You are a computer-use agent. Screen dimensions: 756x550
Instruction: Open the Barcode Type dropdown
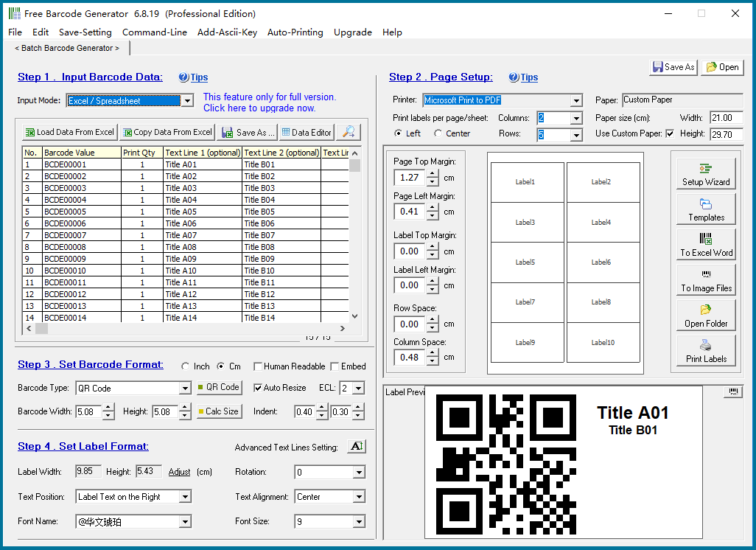(185, 389)
